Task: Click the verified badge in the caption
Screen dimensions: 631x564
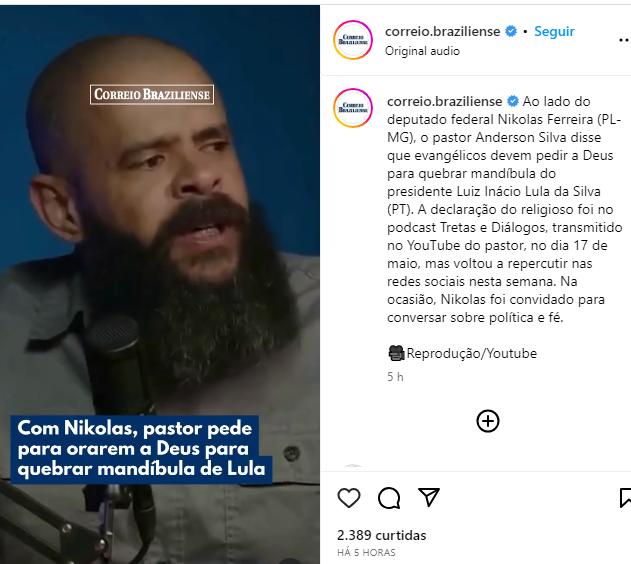Action: pos(513,101)
